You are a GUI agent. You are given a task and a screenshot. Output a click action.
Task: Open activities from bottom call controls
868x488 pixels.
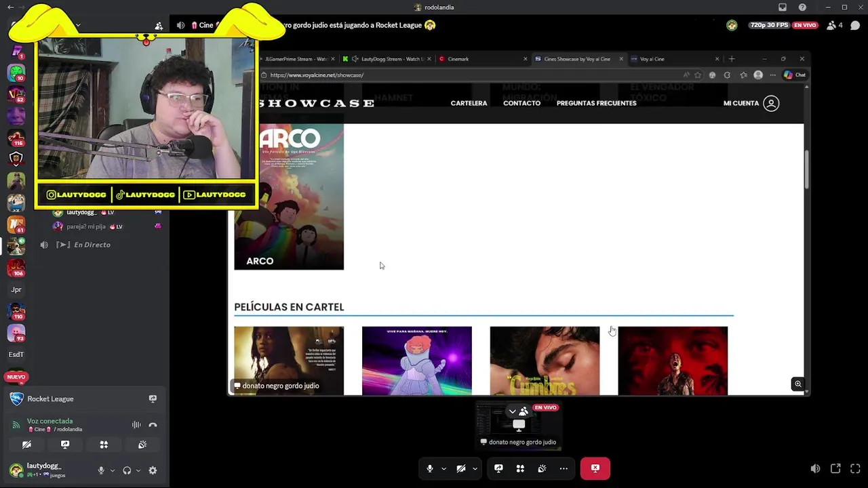click(x=520, y=468)
